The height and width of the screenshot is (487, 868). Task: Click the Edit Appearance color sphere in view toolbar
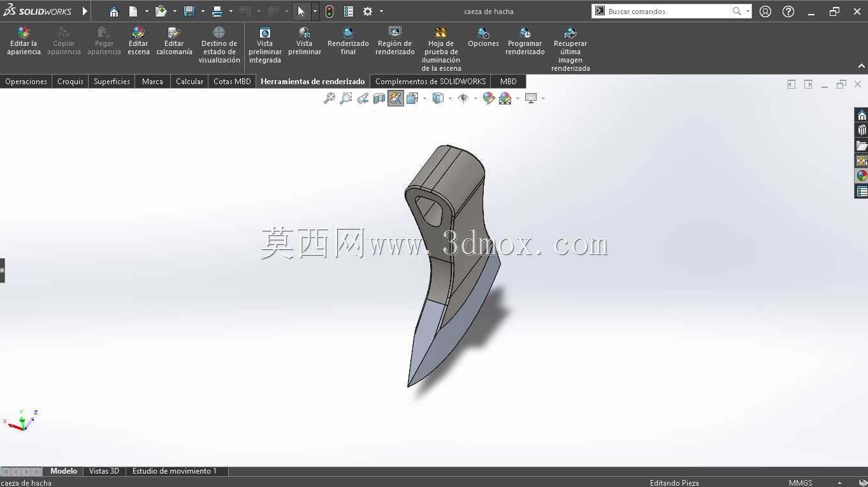489,98
